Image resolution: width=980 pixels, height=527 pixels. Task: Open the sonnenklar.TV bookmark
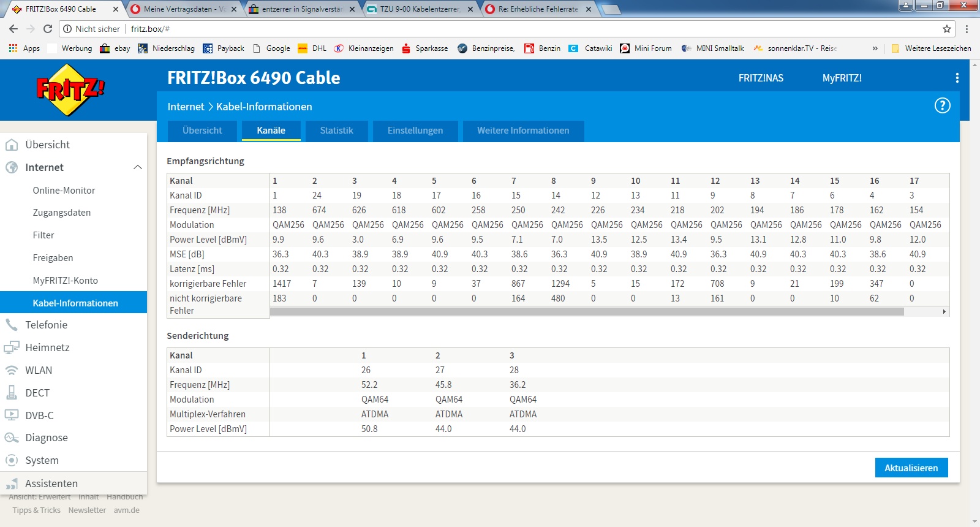(x=795, y=48)
